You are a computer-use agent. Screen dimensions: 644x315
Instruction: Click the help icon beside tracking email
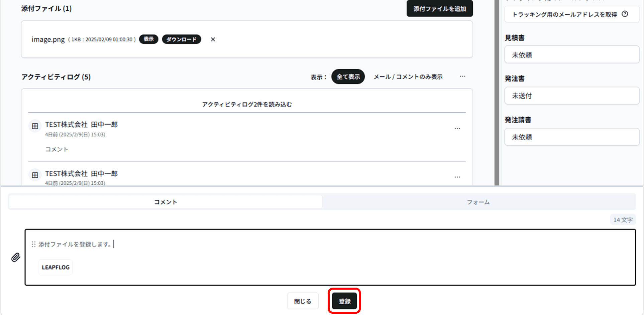coord(625,14)
